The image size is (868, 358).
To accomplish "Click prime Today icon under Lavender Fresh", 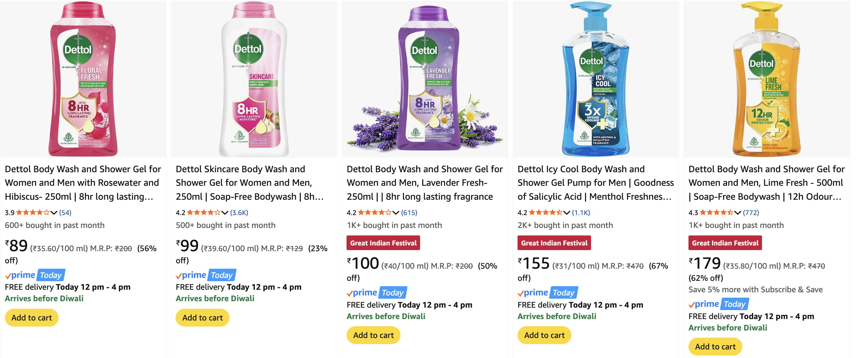I will tap(377, 293).
